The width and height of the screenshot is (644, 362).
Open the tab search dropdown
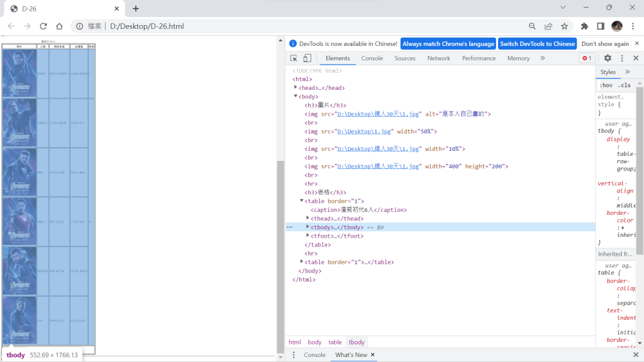tap(563, 8)
